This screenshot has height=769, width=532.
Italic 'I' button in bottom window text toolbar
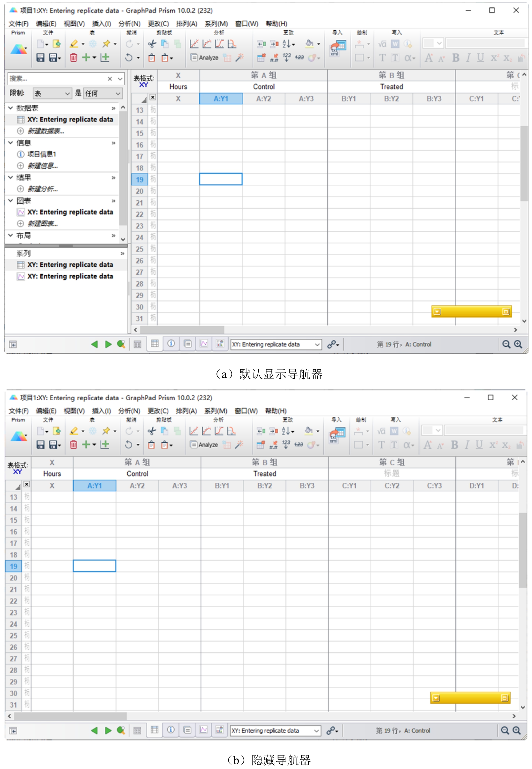click(467, 444)
